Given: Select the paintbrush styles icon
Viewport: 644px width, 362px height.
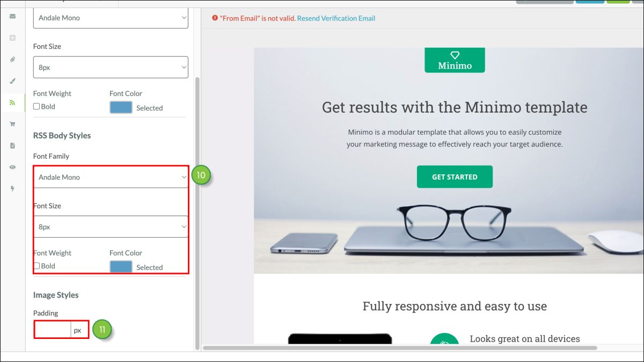Looking at the screenshot, I should coord(12,81).
